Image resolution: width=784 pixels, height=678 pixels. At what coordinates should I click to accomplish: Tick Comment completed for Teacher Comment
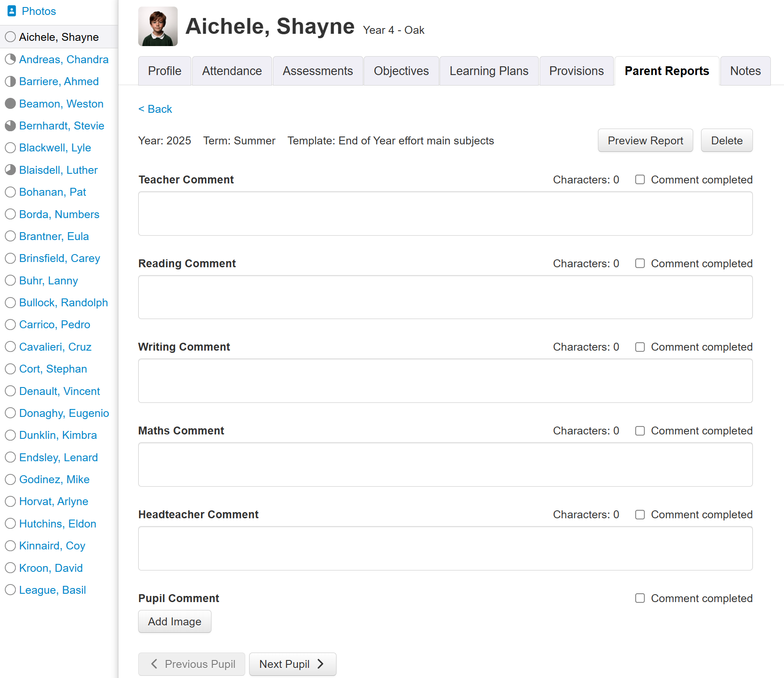[640, 179]
